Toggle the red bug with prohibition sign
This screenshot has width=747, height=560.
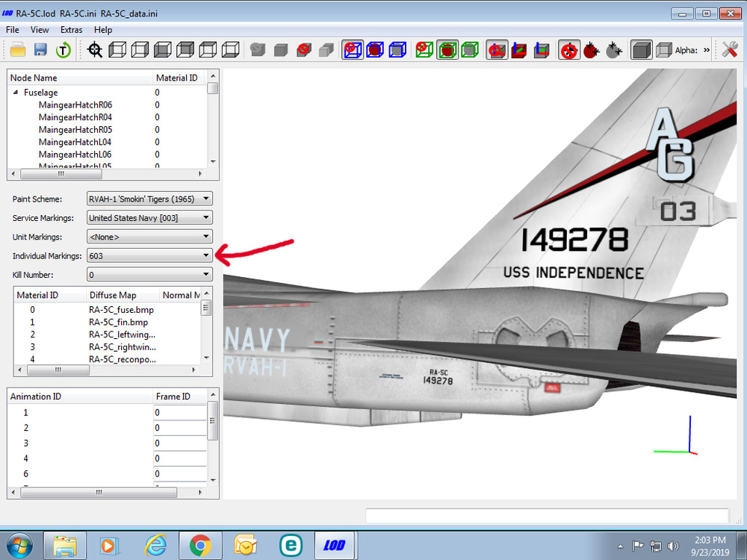568,49
